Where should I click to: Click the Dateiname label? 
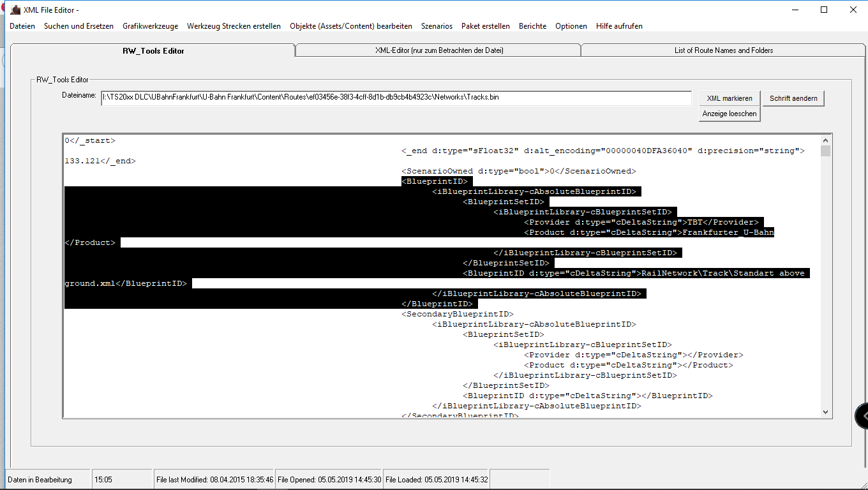[x=79, y=96]
